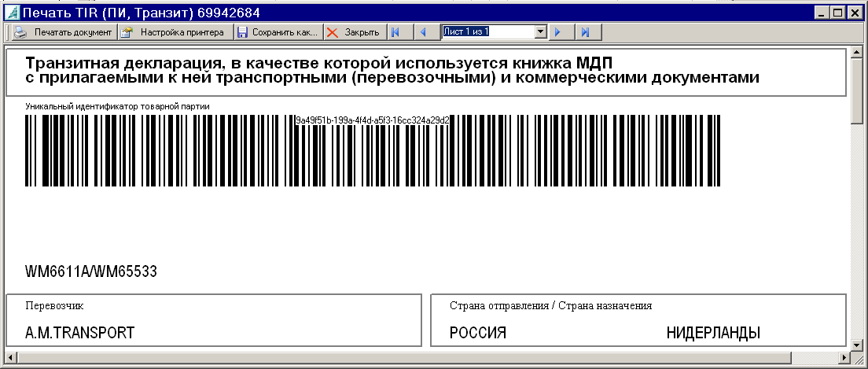The height and width of the screenshot is (369, 868).
Task: Click the vertical scrollbar up arrow
Action: pos(858,52)
